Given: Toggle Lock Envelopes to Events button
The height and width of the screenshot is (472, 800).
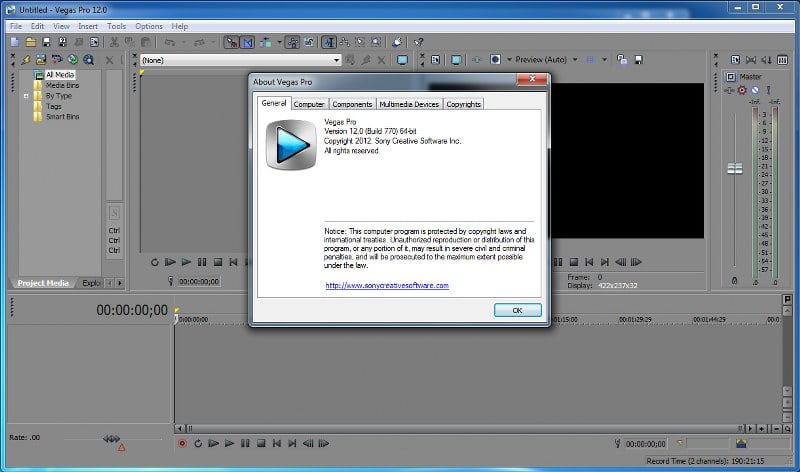Looking at the screenshot, I should click(x=293, y=42).
